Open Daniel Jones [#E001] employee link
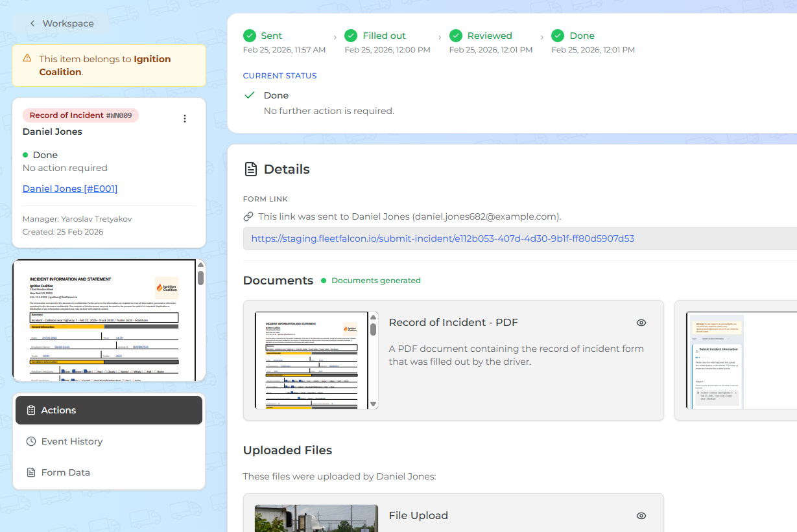797x532 pixels. (x=70, y=189)
